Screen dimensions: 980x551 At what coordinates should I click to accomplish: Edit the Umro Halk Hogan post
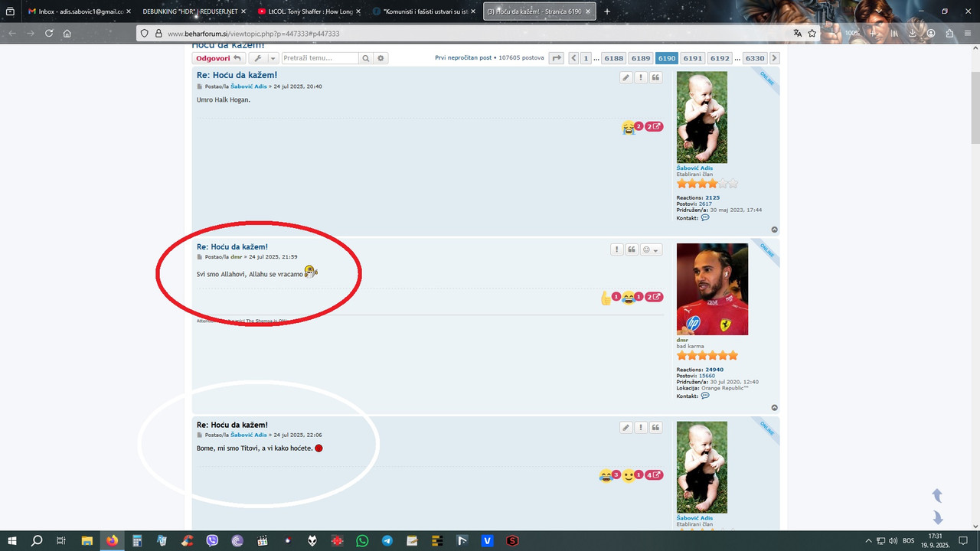626,78
